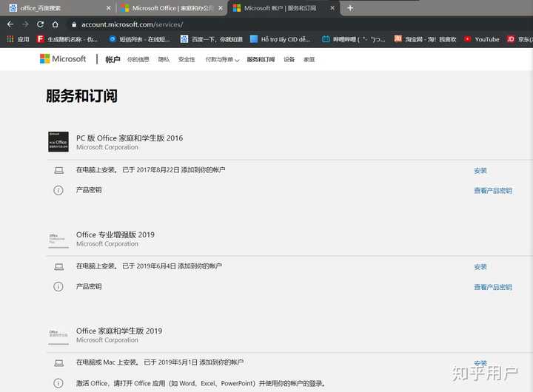Open the 家庭 navigation item
Screen dimensions: 533x392
[x=309, y=59]
